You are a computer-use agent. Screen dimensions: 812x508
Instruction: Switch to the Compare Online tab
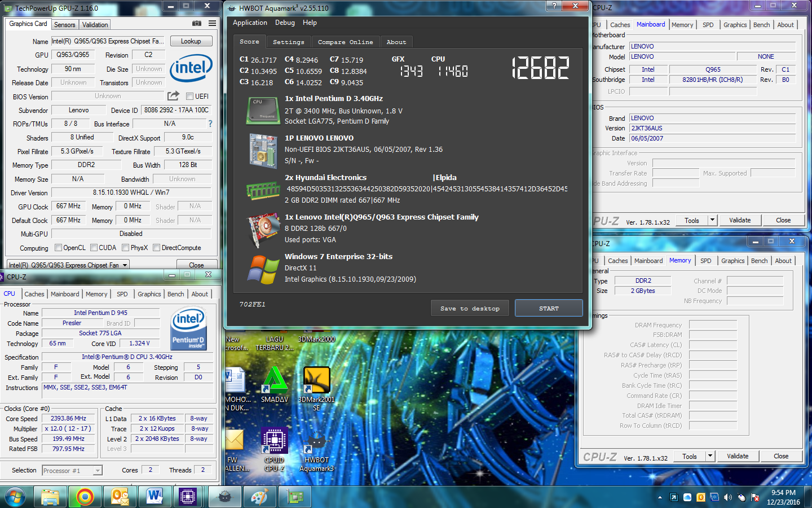(345, 42)
